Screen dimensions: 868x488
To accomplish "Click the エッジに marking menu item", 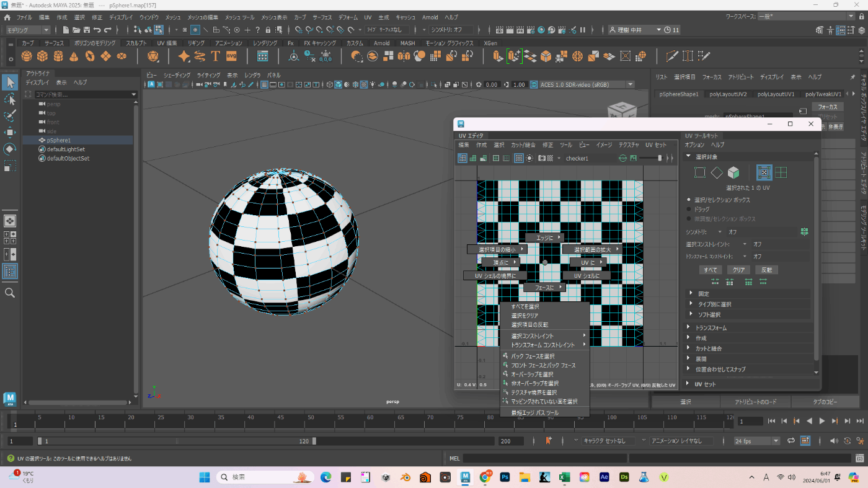I will pyautogui.click(x=544, y=237).
